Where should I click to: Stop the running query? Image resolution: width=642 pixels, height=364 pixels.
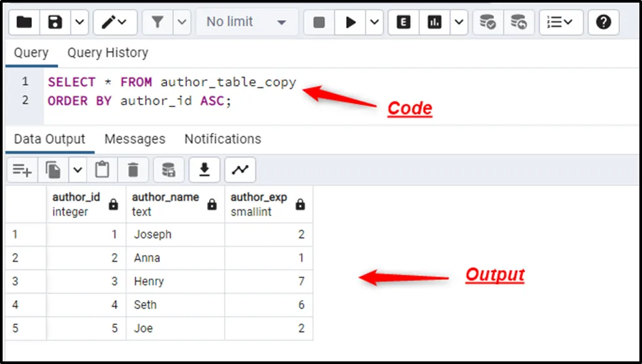(319, 22)
